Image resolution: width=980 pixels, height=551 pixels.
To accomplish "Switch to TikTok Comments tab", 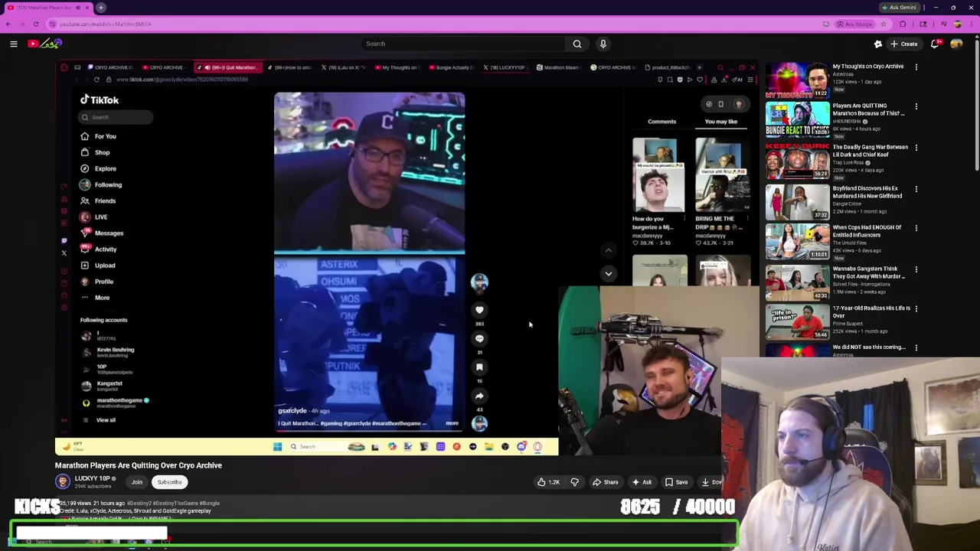I will point(661,122).
